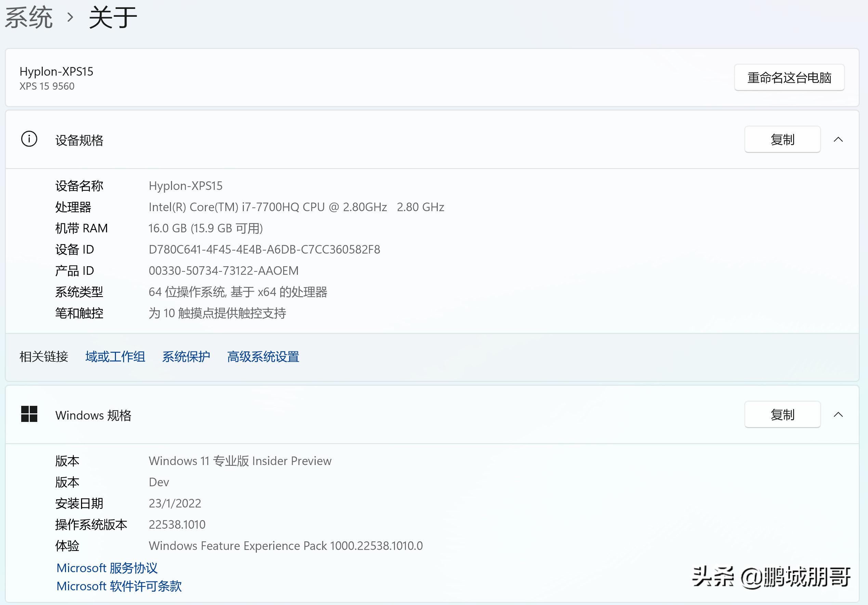The width and height of the screenshot is (868, 605).
Task: Collapse the 设备规格 section chevron
Action: 838,140
